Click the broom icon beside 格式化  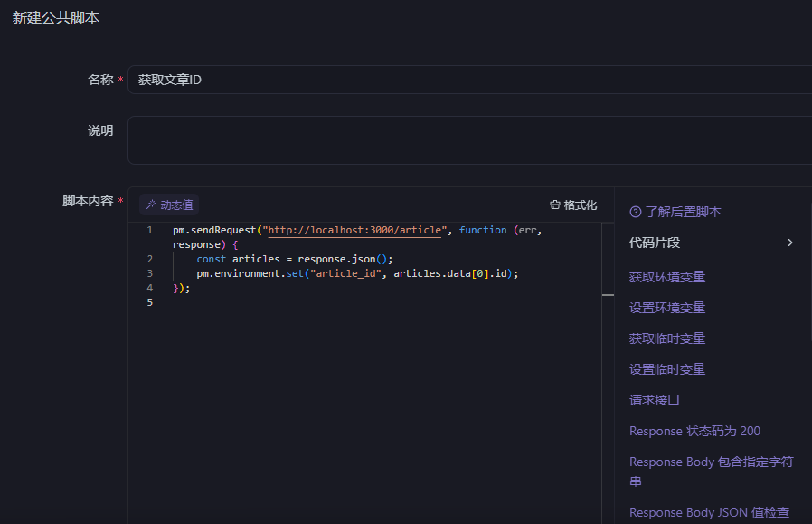point(554,205)
